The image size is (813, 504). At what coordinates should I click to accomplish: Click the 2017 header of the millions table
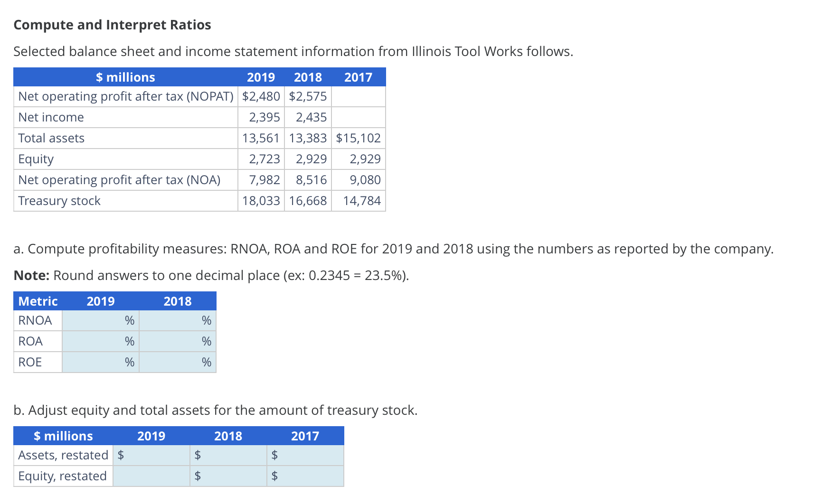(x=359, y=77)
